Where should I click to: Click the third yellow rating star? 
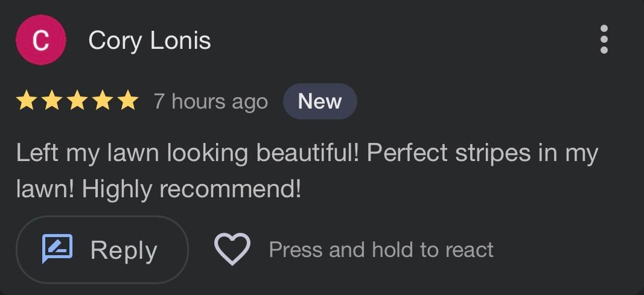tap(77, 101)
